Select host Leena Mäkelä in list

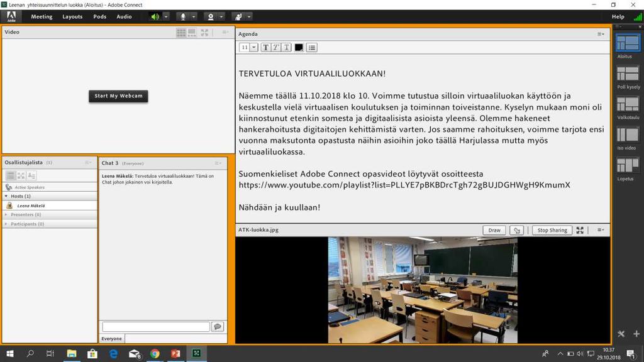pos(50,206)
